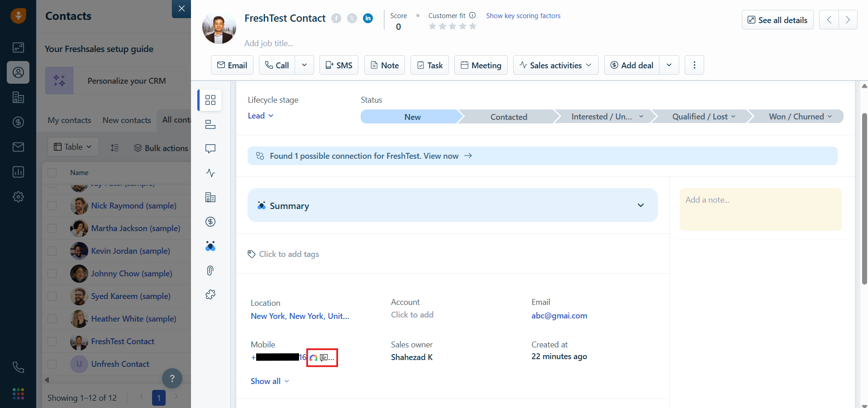Click the call icon beside mobile number

(x=314, y=358)
